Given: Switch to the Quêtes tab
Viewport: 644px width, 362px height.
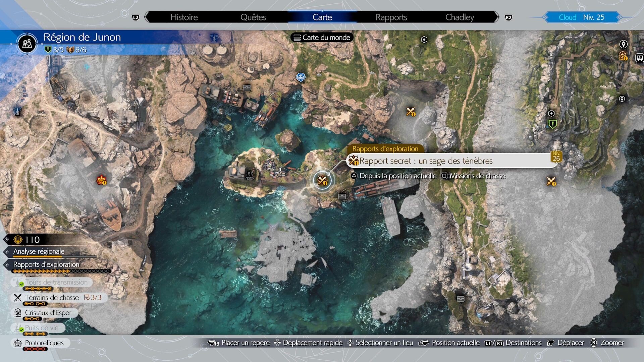Looking at the screenshot, I should [x=253, y=17].
